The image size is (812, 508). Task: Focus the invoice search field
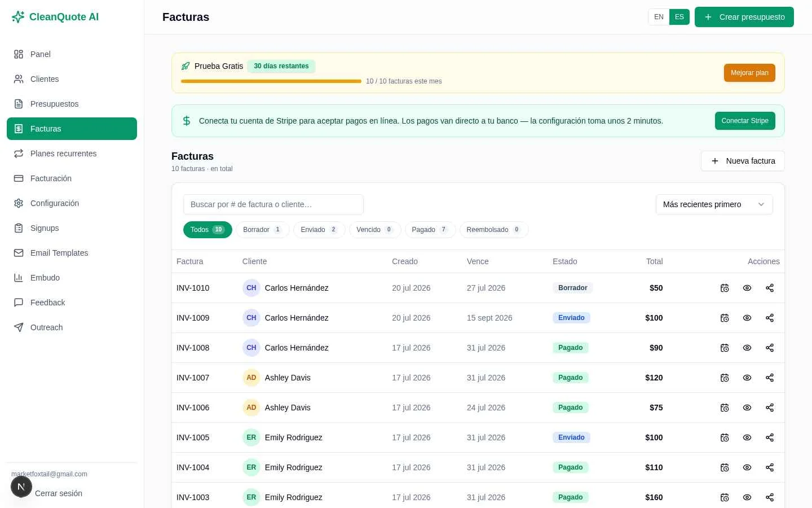coord(273,204)
